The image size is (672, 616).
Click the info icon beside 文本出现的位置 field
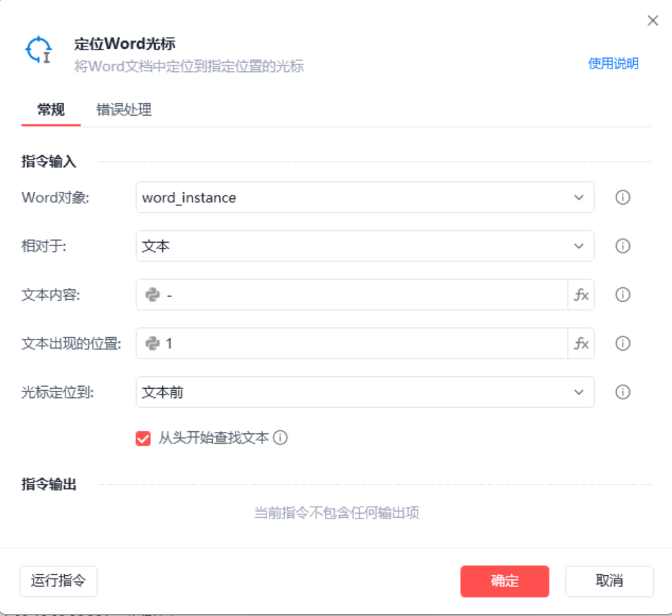tap(622, 344)
